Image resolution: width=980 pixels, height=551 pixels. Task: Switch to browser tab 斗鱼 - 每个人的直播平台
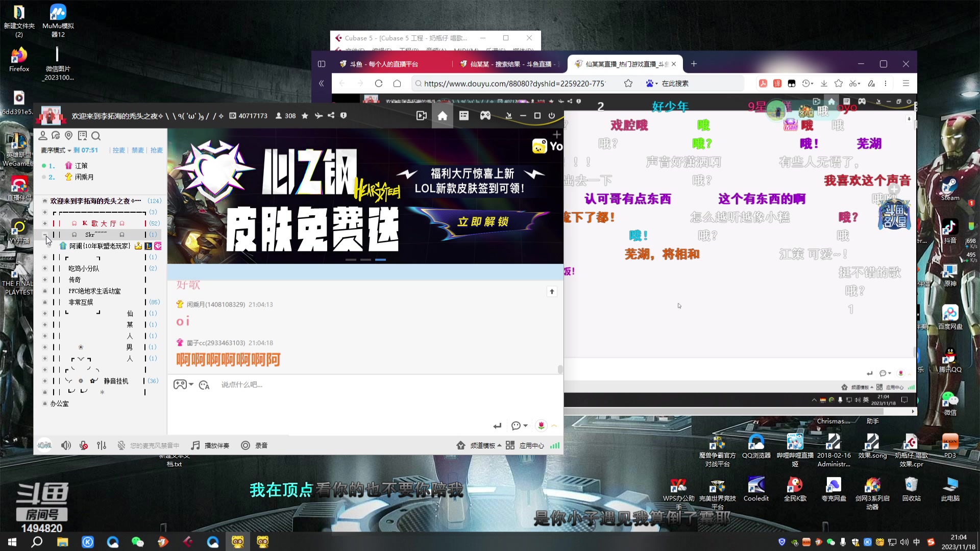[x=384, y=64]
